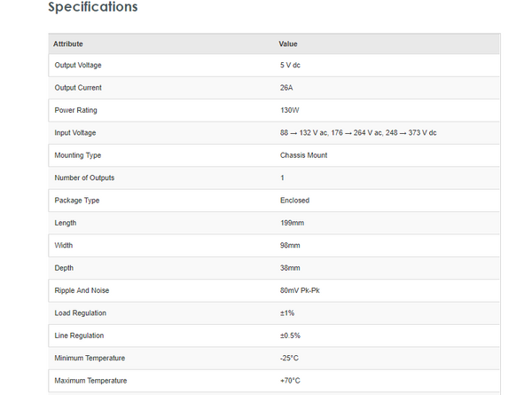532x395 pixels.
Task: Click the 199mm length value
Action: (290, 223)
